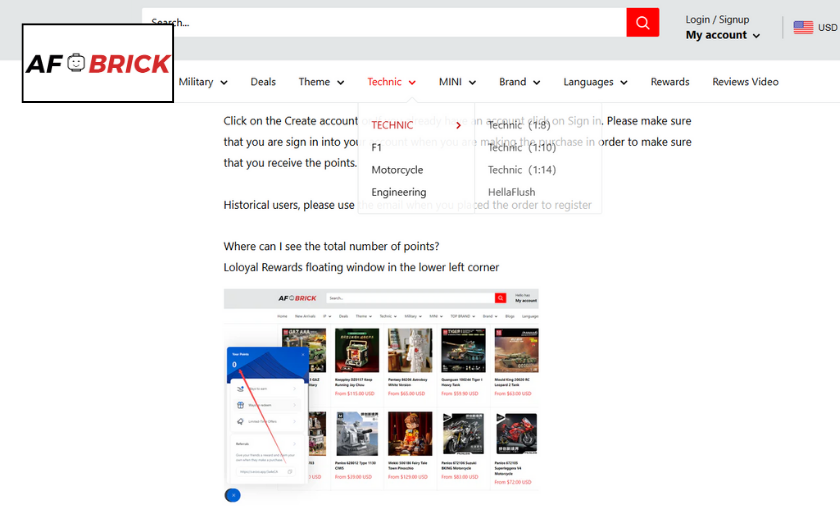Select F1 from Technic menu
Viewport: 840px width, 508px height.
pyautogui.click(x=377, y=147)
